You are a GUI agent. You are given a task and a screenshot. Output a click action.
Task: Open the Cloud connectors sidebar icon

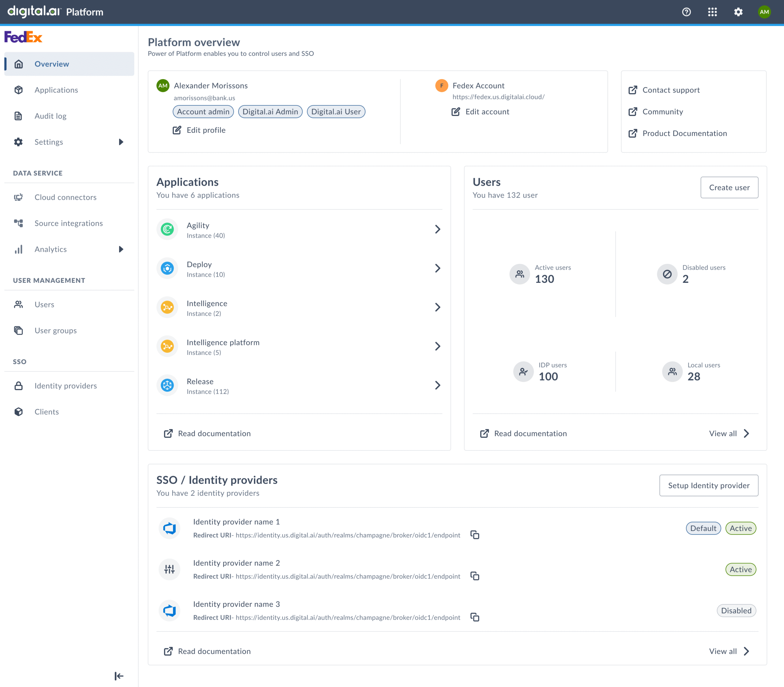click(x=18, y=197)
